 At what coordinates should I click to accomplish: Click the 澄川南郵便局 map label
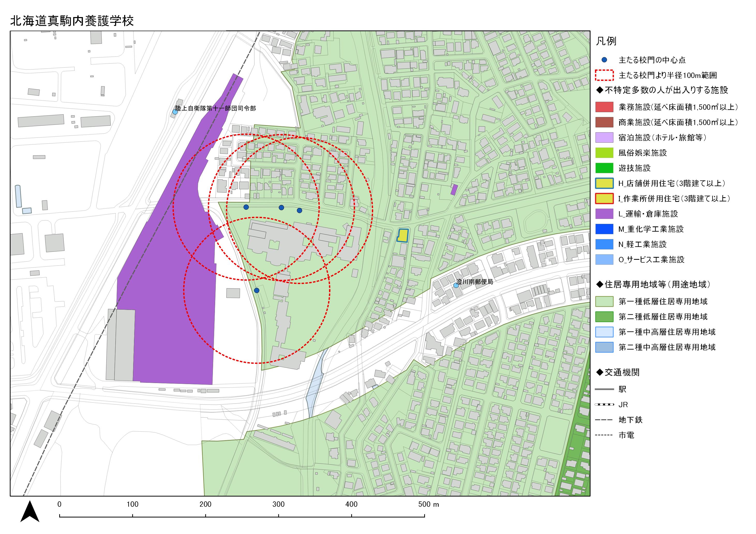coord(475,282)
